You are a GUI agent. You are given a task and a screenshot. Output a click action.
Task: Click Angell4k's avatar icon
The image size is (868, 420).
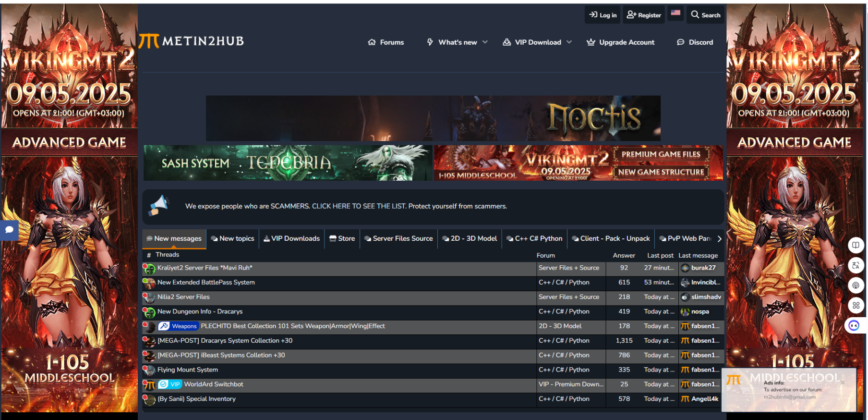pos(685,399)
